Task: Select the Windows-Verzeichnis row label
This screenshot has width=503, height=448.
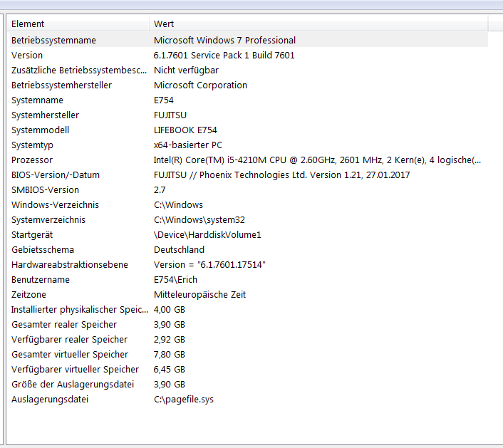Action: (x=55, y=205)
